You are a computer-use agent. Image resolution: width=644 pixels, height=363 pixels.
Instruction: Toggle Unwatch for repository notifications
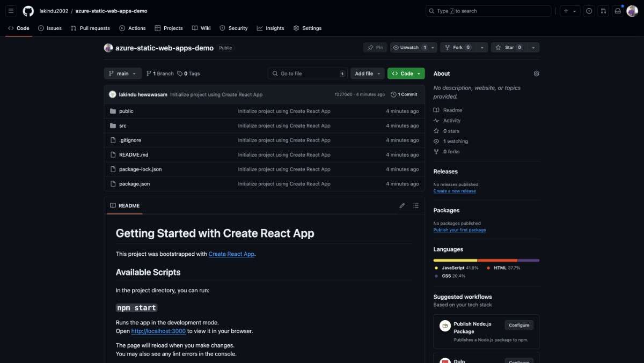pos(409,48)
